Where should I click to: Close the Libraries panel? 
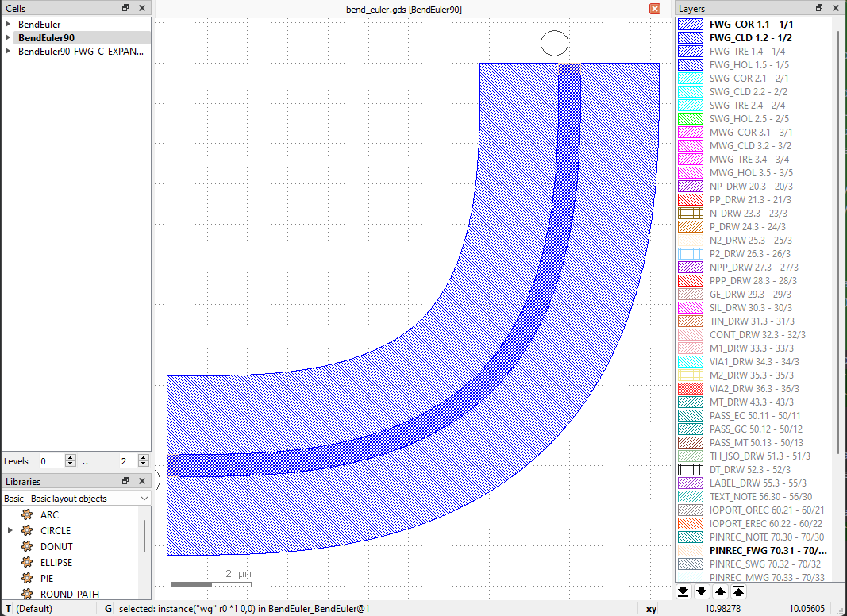pyautogui.click(x=142, y=481)
